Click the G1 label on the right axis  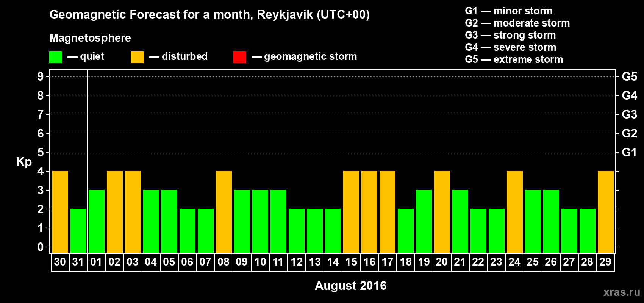point(629,152)
